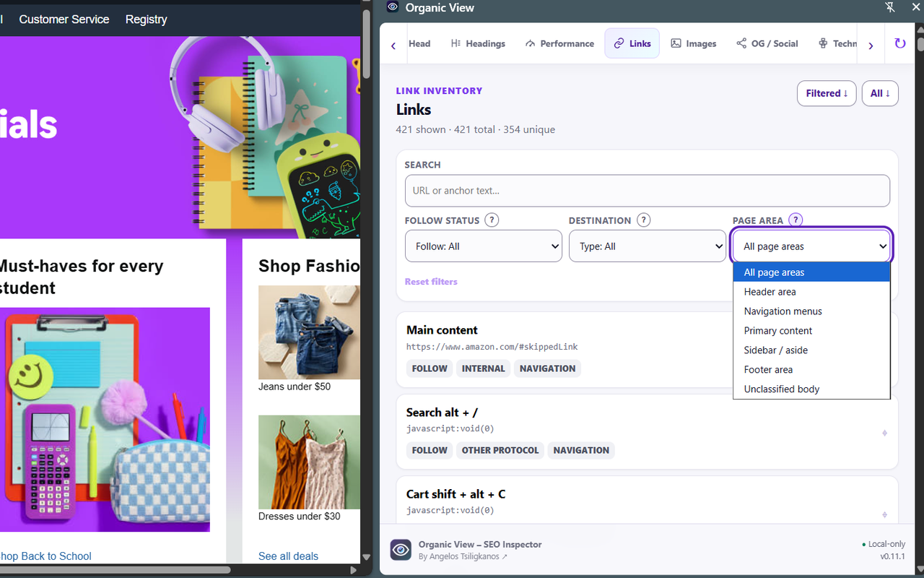Click FOLLOW tag on Main content card
The height and width of the screenshot is (578, 924).
point(430,368)
